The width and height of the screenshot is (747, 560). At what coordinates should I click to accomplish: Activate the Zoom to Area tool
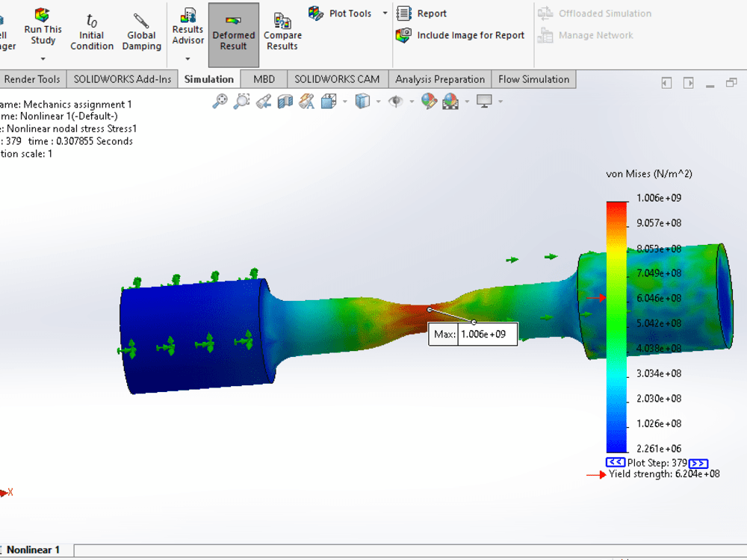coord(241,101)
